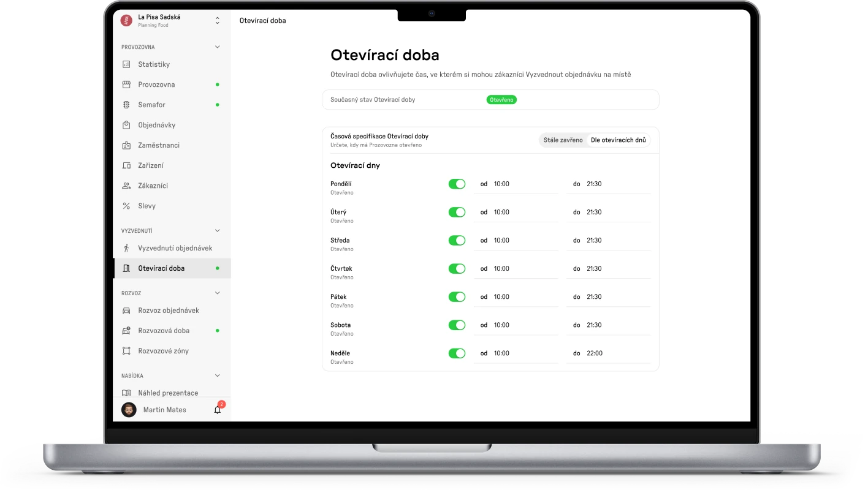Switch to Dle otevíracích dnů mode

click(618, 140)
